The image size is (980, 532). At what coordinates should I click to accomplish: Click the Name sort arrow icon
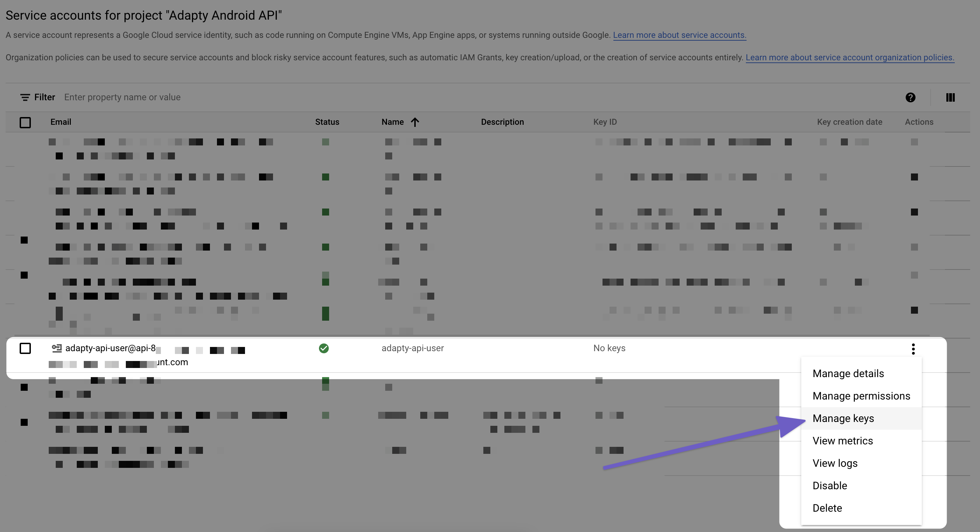(x=415, y=122)
